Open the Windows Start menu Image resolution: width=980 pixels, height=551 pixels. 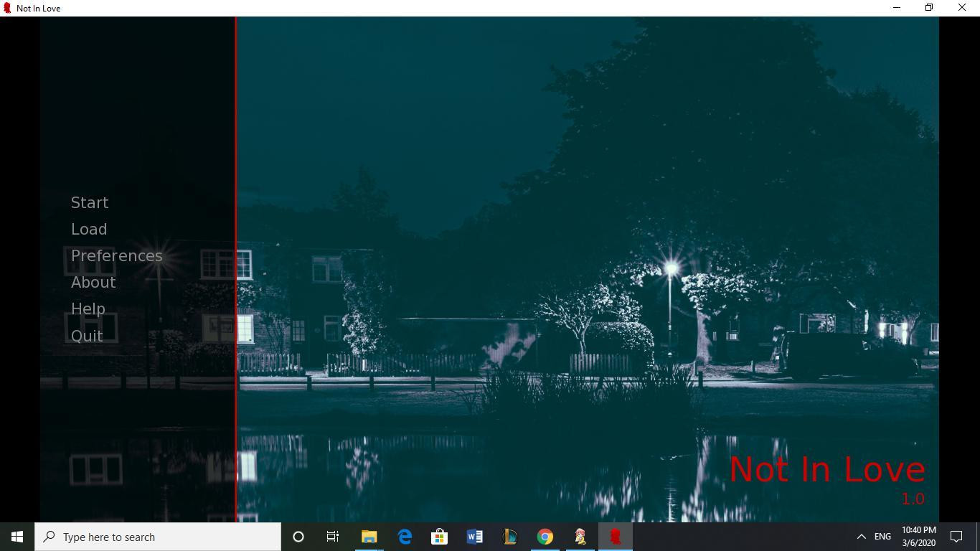click(x=17, y=537)
